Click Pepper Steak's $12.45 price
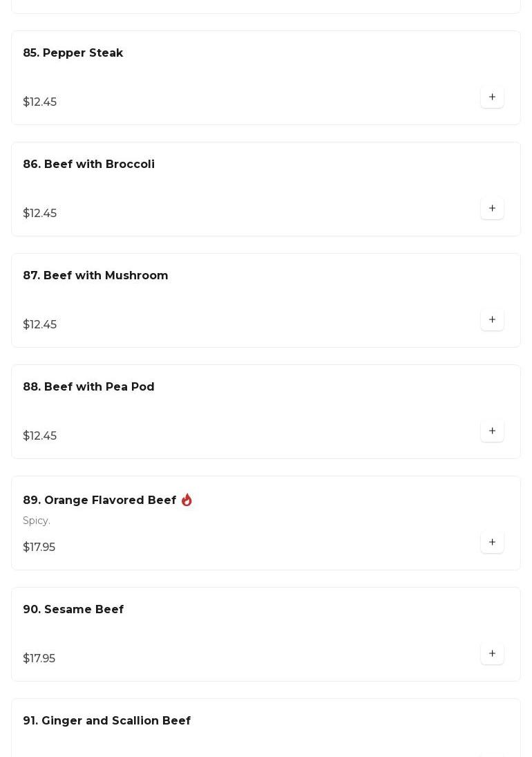Image resolution: width=532 pixels, height=757 pixels. (x=40, y=102)
